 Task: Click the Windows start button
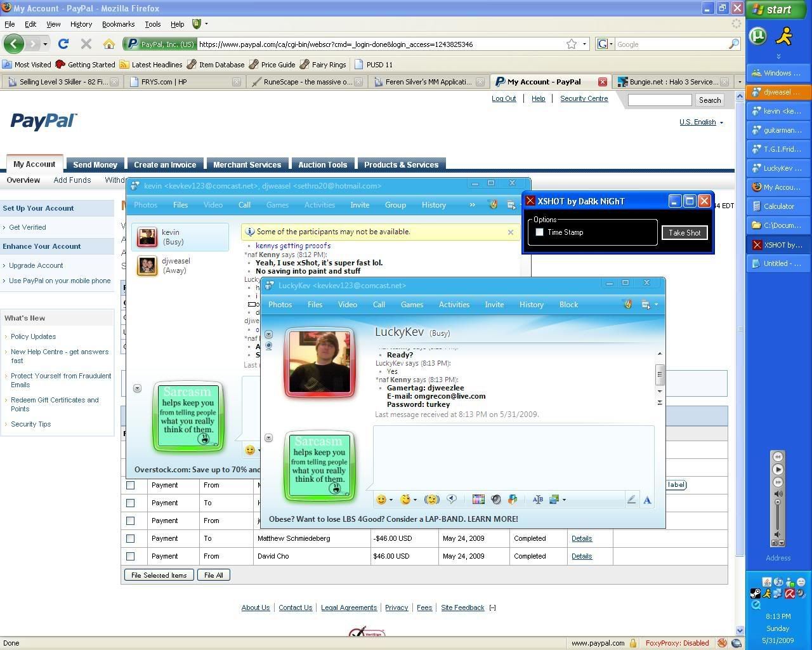tap(778, 9)
